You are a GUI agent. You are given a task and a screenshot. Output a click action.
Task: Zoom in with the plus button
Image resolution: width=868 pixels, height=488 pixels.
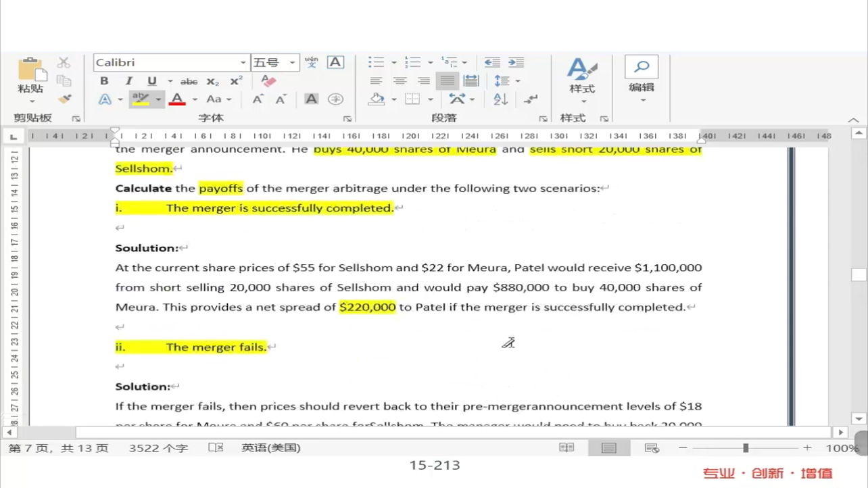click(807, 447)
